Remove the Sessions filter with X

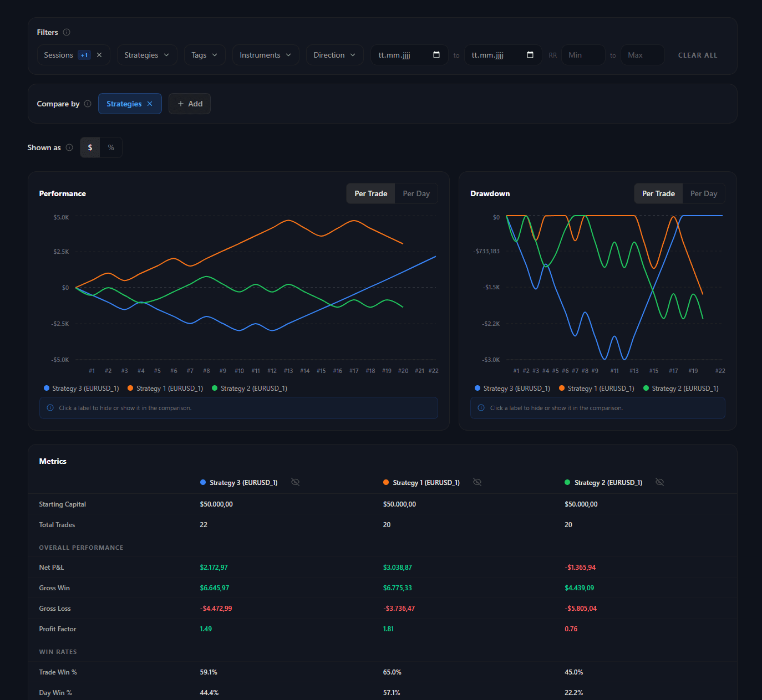point(99,55)
